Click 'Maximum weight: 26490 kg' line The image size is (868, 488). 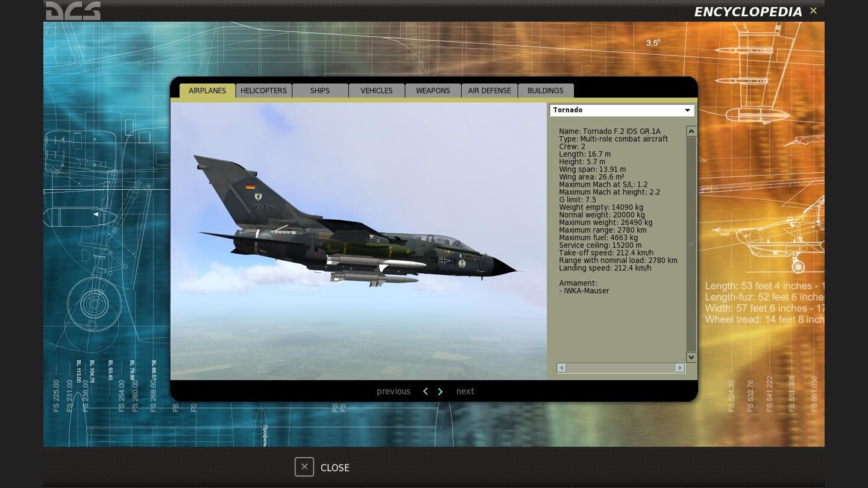[605, 222]
